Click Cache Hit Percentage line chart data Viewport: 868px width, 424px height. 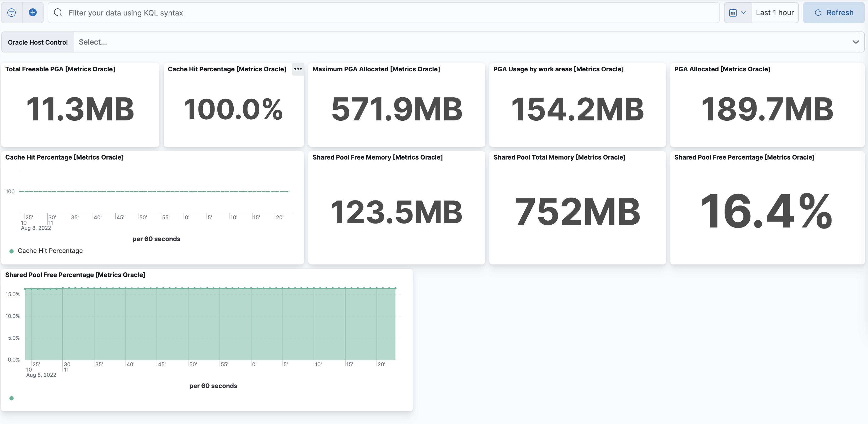tap(154, 192)
